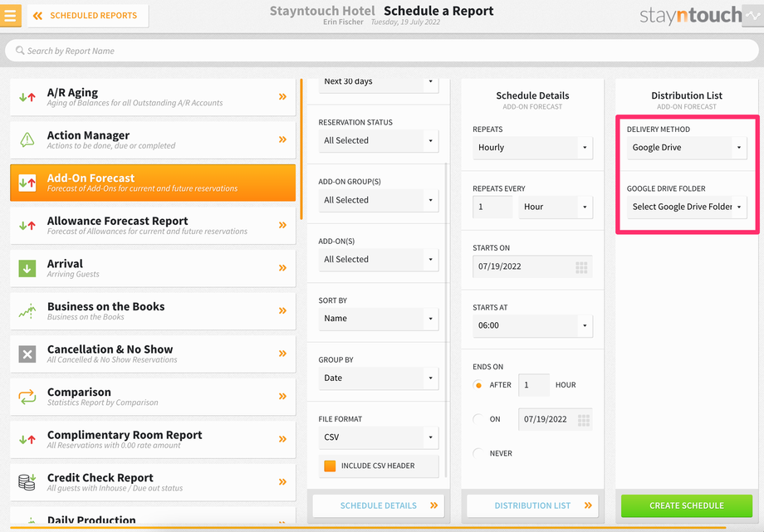Select the Add-On Forecast report
This screenshot has height=532, width=764.
coord(153,183)
